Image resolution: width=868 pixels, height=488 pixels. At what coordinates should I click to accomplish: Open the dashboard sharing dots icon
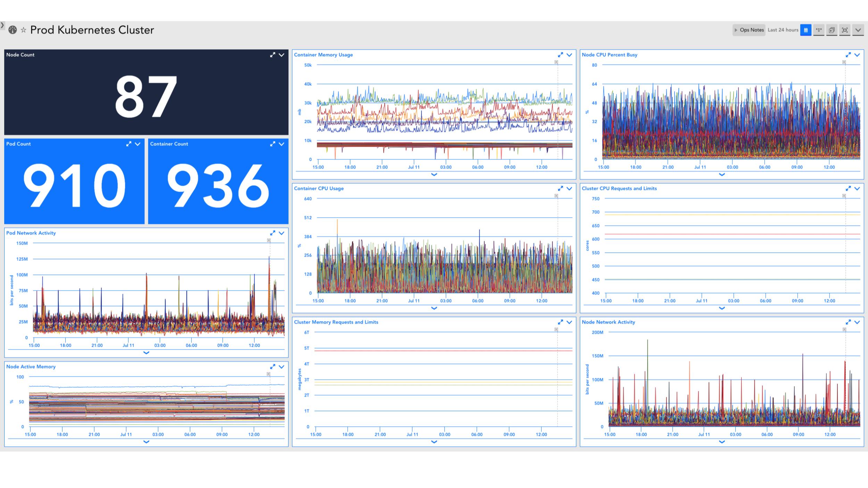819,30
